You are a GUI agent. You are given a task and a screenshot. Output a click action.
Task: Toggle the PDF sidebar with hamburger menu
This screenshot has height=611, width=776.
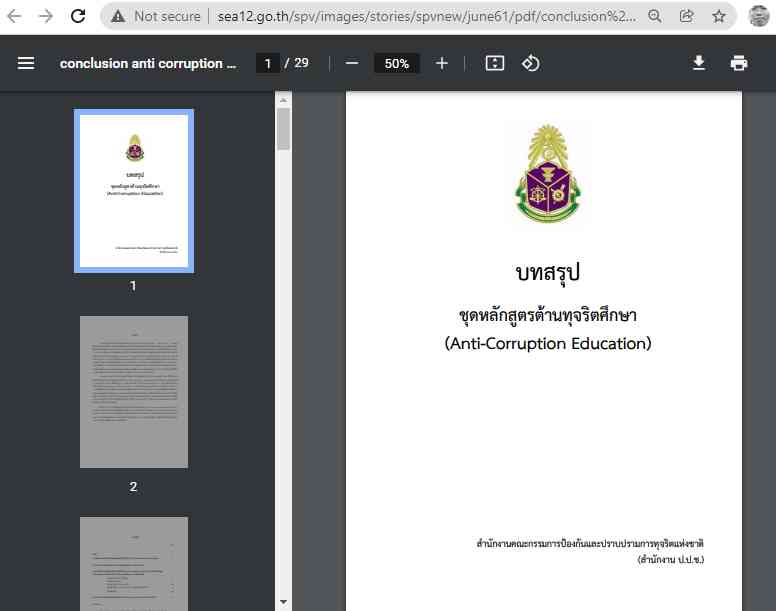[26, 63]
